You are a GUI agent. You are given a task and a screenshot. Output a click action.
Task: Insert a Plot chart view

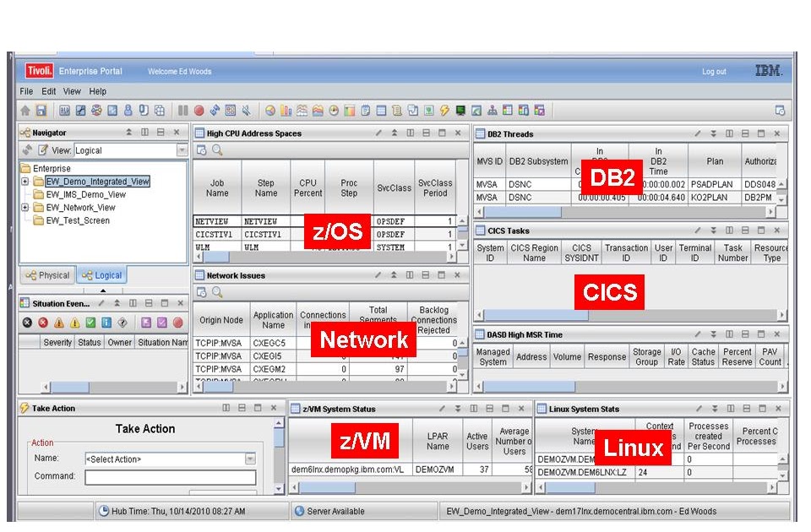(x=302, y=111)
